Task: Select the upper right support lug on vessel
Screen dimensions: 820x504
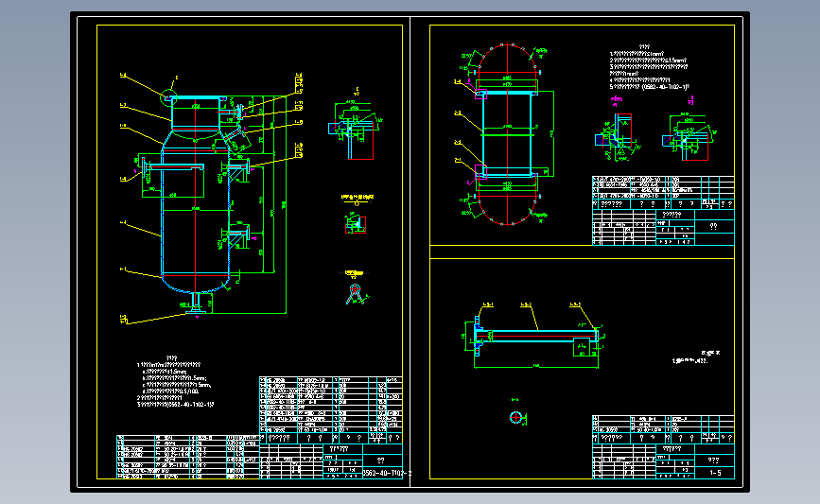Action: tap(236, 170)
